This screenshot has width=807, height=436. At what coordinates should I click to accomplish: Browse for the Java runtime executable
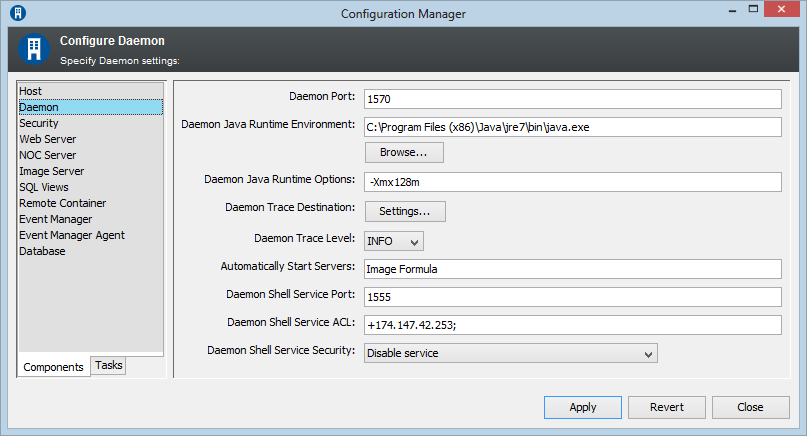(x=404, y=152)
